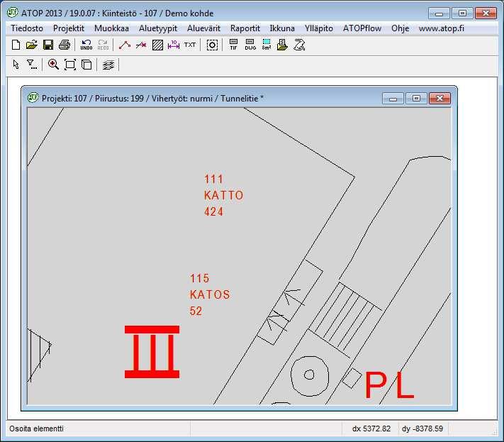Zoom to fit extents
This screenshot has height=442, width=504.
coord(70,65)
